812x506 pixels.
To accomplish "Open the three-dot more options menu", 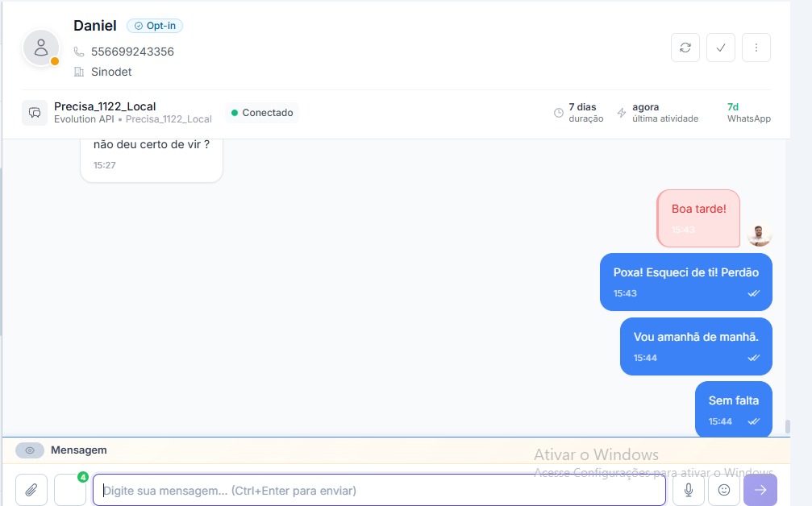I will click(756, 48).
